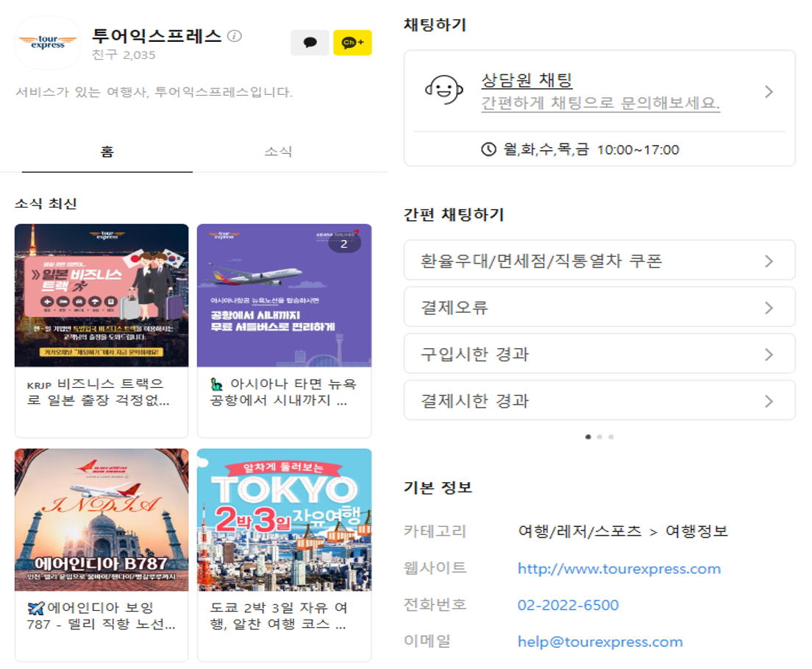
Task: Click phone number 02-2022-6500
Action: (568, 605)
